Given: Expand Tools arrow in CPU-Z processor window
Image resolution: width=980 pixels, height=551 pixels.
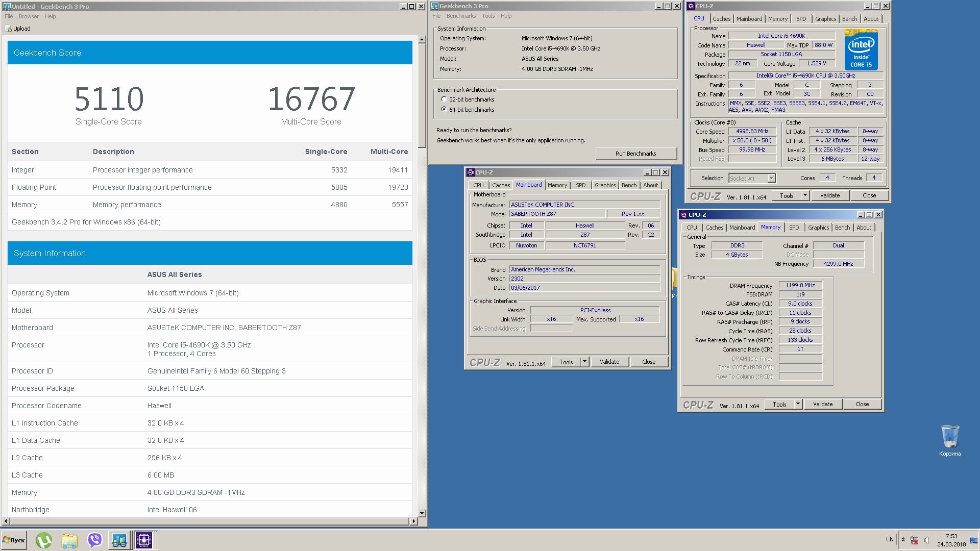Looking at the screenshot, I should [x=805, y=195].
